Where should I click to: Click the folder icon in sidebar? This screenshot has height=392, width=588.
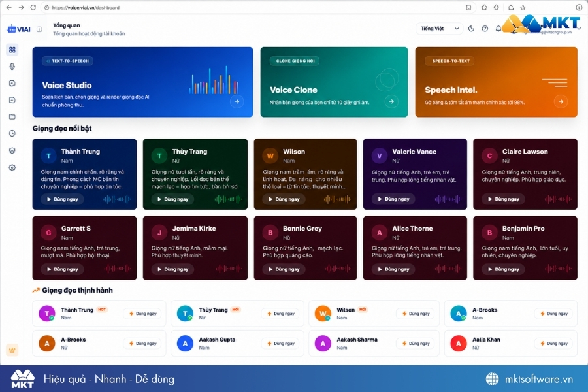click(12, 117)
